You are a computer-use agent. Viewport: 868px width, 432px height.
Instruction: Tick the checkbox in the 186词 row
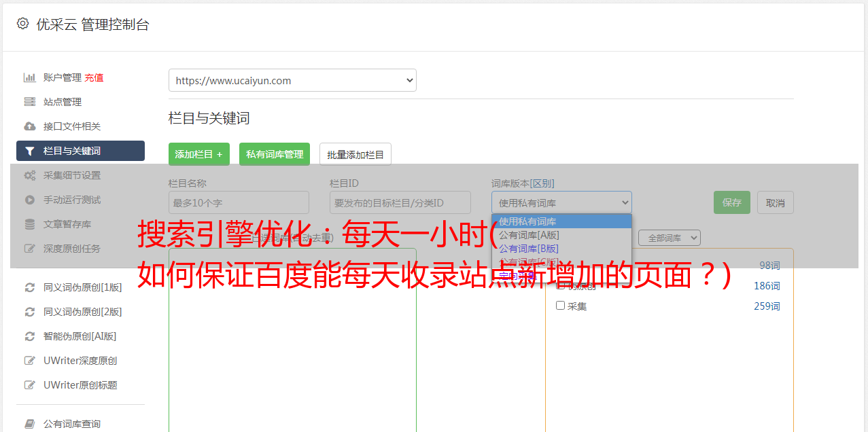(561, 285)
